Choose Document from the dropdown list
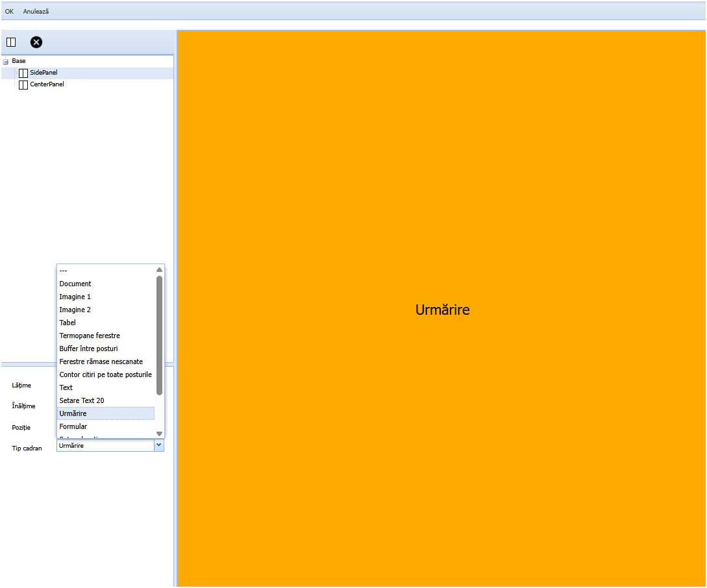Screen dimensions: 707x588 (106, 284)
